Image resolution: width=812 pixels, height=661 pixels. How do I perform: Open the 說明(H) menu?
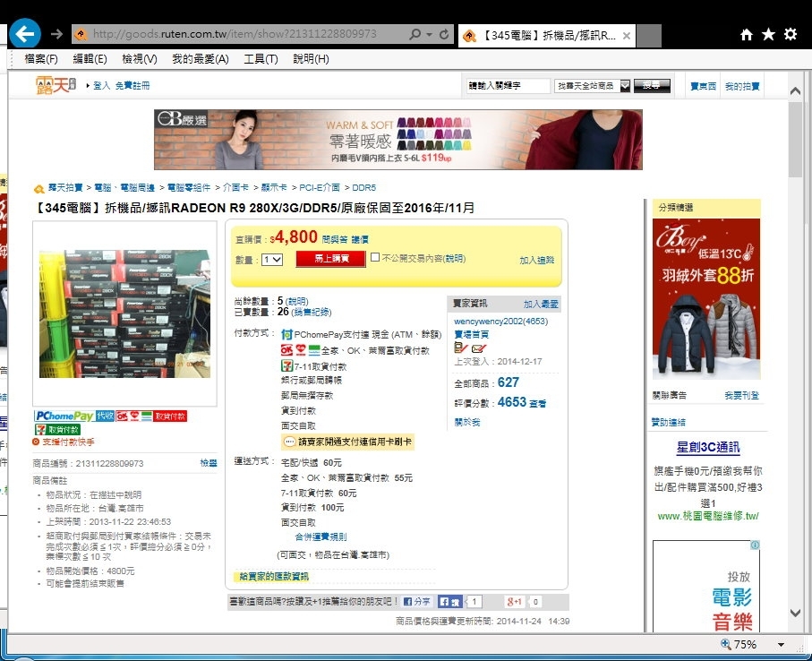click(311, 59)
